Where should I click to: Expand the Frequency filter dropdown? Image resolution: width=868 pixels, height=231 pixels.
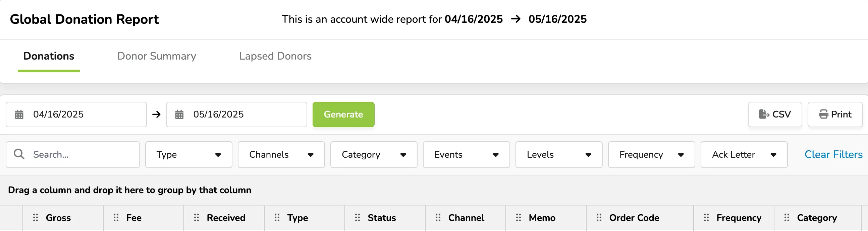652,155
